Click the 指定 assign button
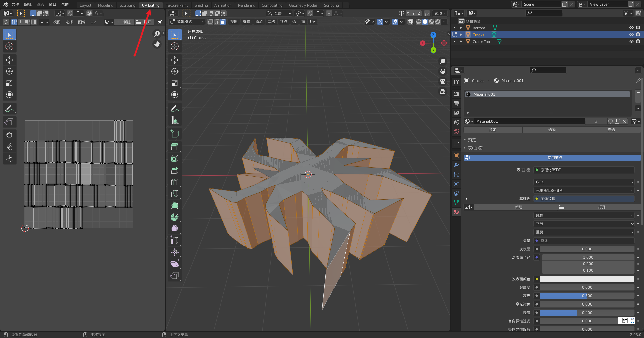 tap(493, 130)
